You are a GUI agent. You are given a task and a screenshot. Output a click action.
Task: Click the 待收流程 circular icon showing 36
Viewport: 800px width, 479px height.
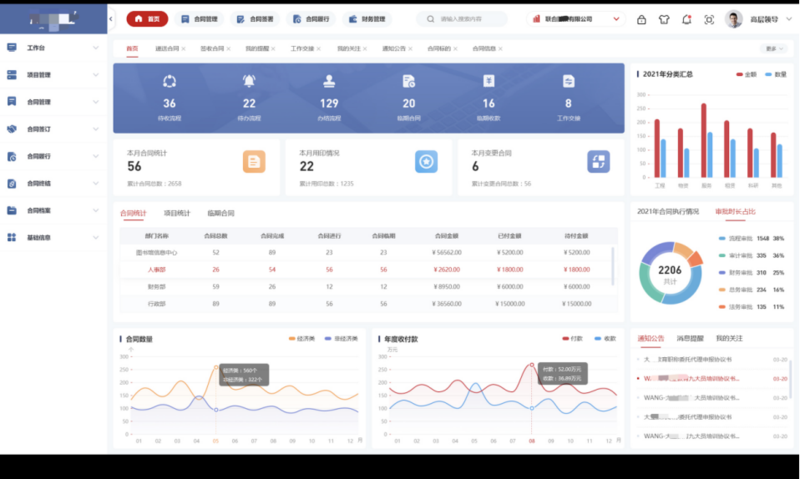[169, 82]
